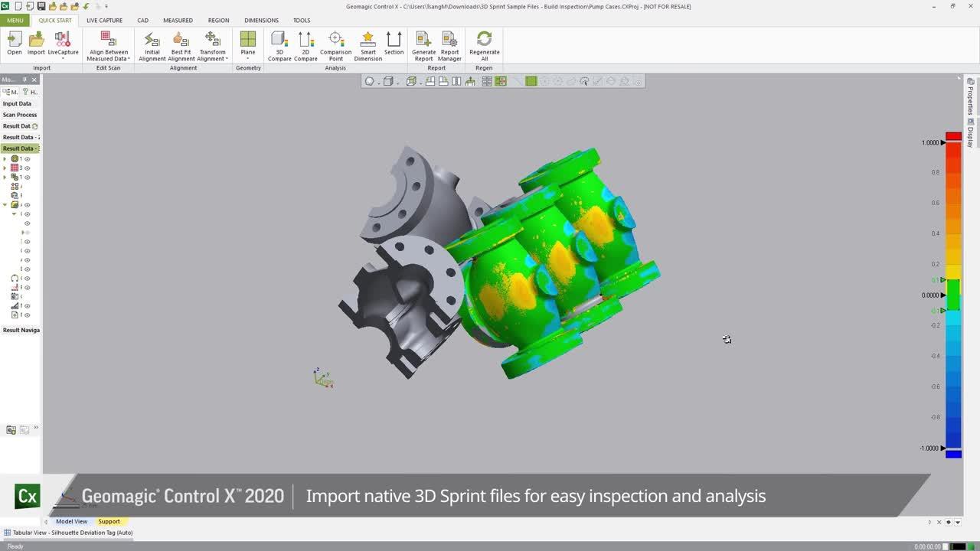The image size is (980, 551).
Task: Toggle visibility eye of first tree item
Action: (28, 159)
